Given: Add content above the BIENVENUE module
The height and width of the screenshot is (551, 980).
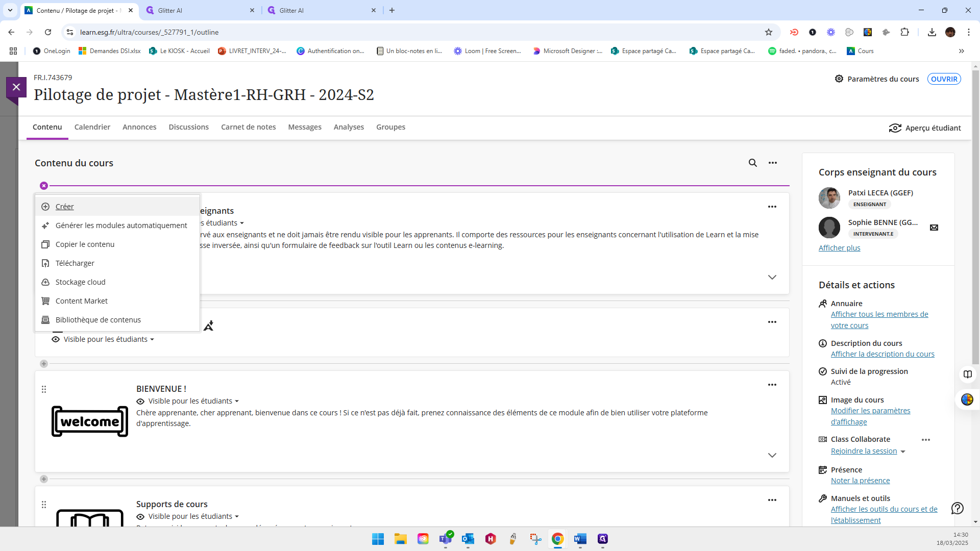Looking at the screenshot, I should pyautogui.click(x=44, y=364).
